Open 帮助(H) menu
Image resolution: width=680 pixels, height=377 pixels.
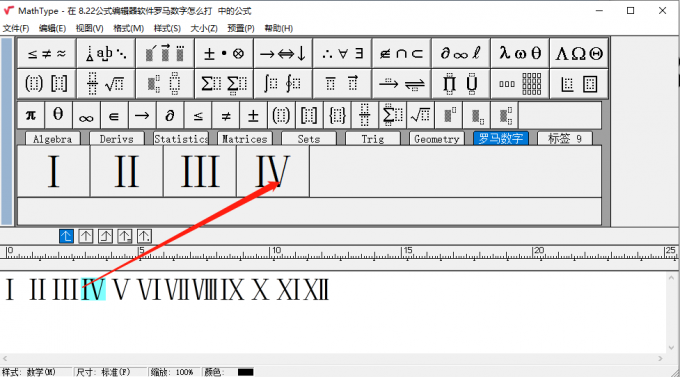[279, 28]
